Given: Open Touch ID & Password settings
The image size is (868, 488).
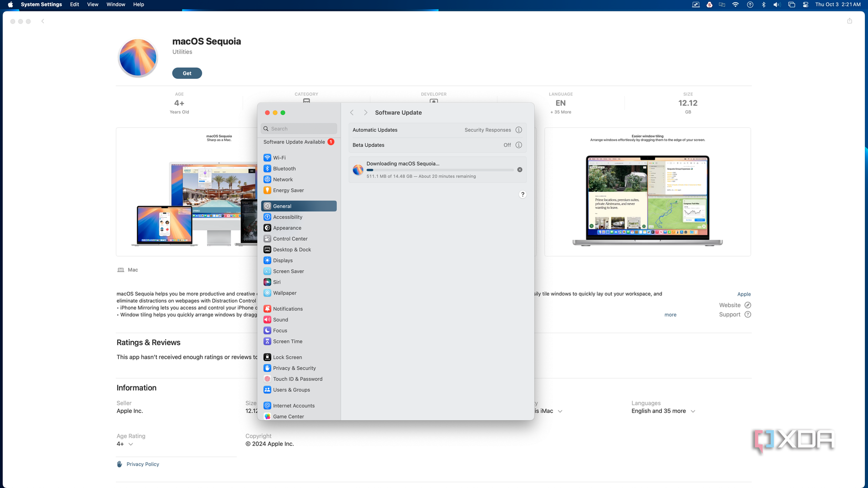Looking at the screenshot, I should point(299,379).
